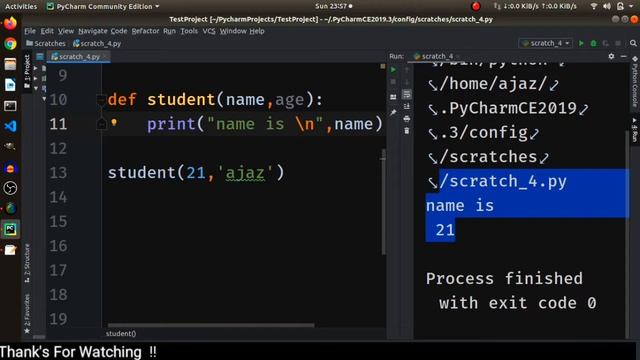Click the word ajaz on line 13
Viewport: 640px width, 360px height.
(x=245, y=173)
